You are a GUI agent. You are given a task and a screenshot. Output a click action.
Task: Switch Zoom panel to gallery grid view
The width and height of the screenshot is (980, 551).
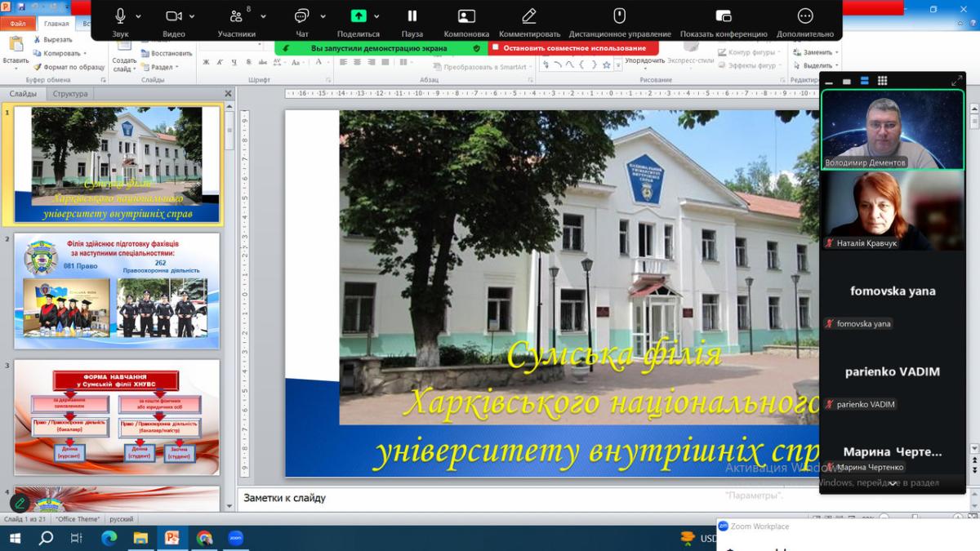tap(882, 81)
